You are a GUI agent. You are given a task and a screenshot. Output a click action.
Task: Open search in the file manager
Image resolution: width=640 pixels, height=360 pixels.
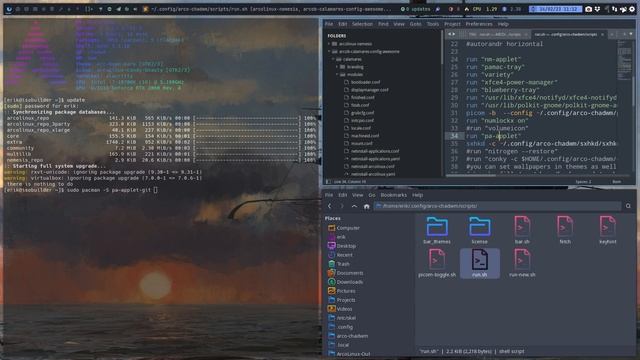pyautogui.click(x=628, y=206)
